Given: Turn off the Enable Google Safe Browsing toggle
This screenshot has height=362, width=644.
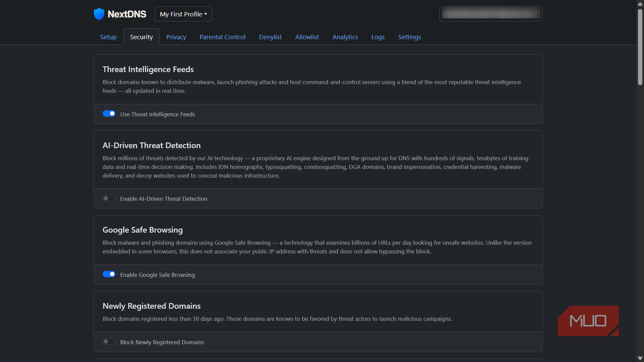Looking at the screenshot, I should tap(109, 274).
